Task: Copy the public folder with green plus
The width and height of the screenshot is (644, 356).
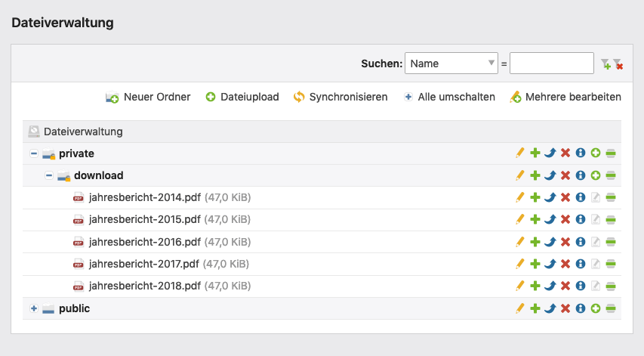Action: pos(535,308)
